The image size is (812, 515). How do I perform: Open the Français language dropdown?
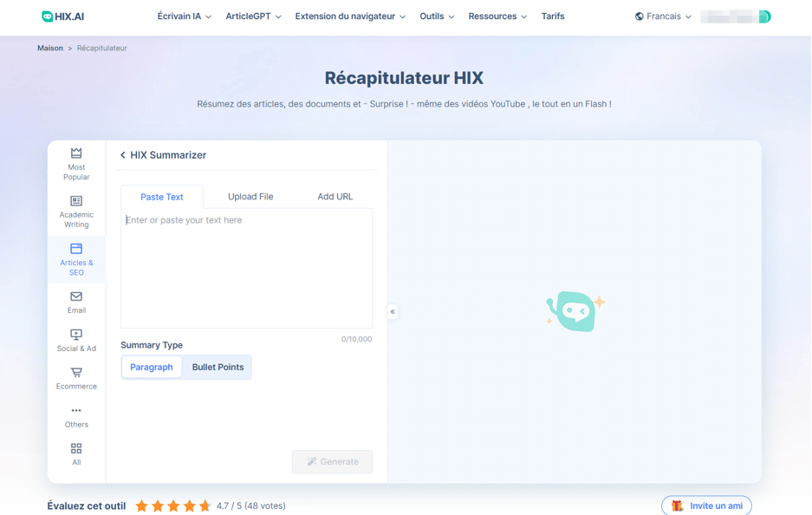(x=663, y=16)
